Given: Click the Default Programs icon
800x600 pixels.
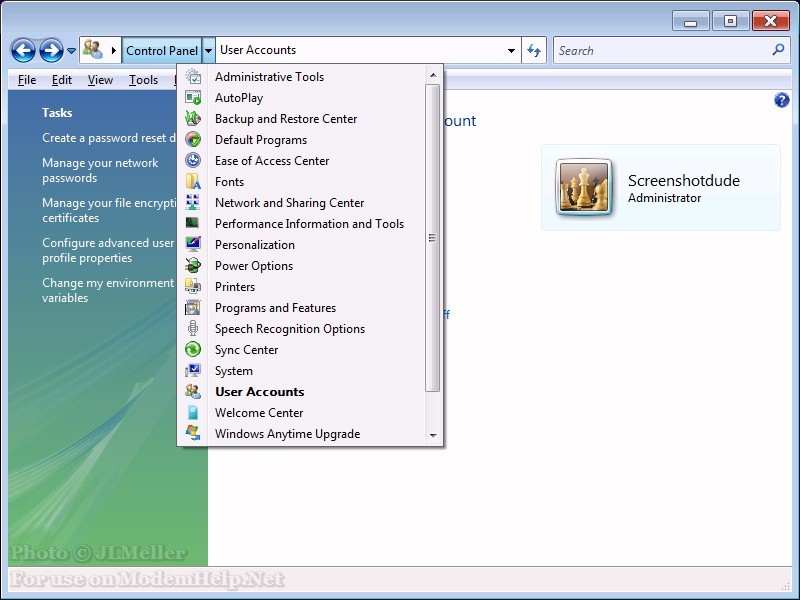Looking at the screenshot, I should pyautogui.click(x=193, y=139).
